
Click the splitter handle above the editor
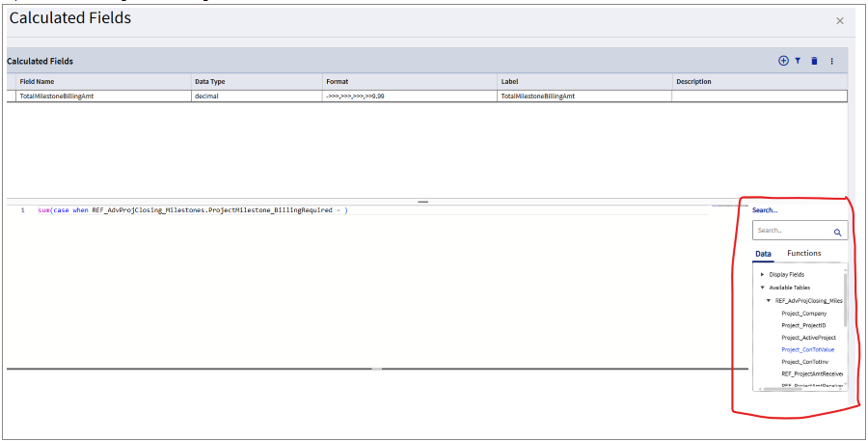coord(423,203)
